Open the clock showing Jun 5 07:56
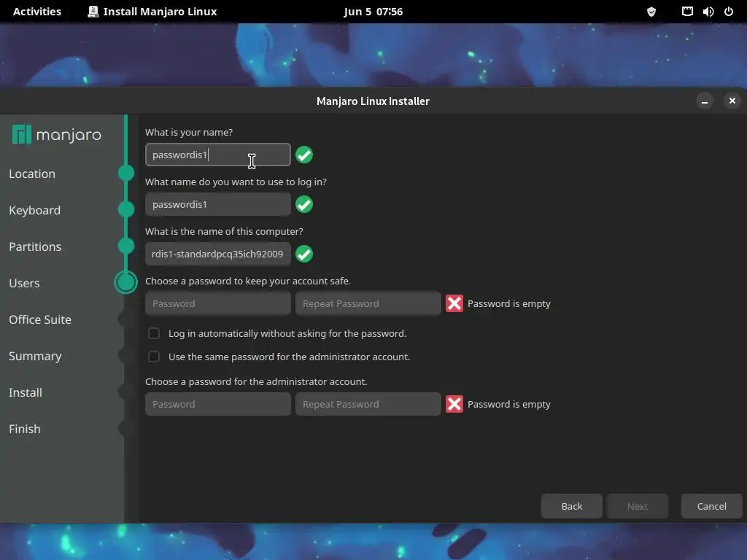Viewport: 747px width, 560px height. [373, 12]
